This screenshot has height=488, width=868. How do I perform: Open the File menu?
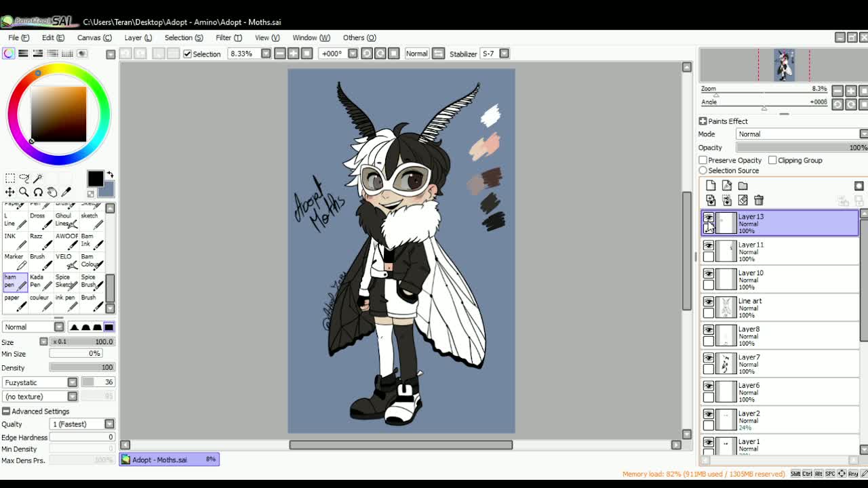pos(18,38)
